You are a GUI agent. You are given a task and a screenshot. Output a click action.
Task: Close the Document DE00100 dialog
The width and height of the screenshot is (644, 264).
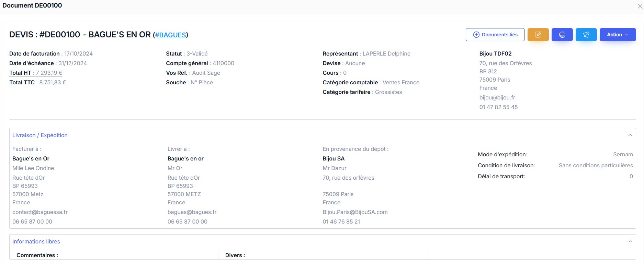[640, 6]
